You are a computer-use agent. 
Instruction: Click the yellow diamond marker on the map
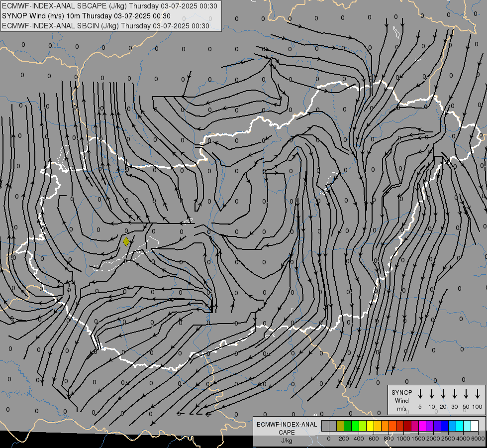tap(126, 241)
